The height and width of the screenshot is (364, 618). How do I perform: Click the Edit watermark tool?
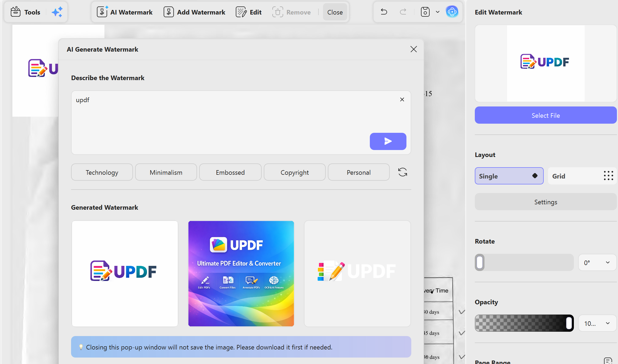click(x=249, y=12)
